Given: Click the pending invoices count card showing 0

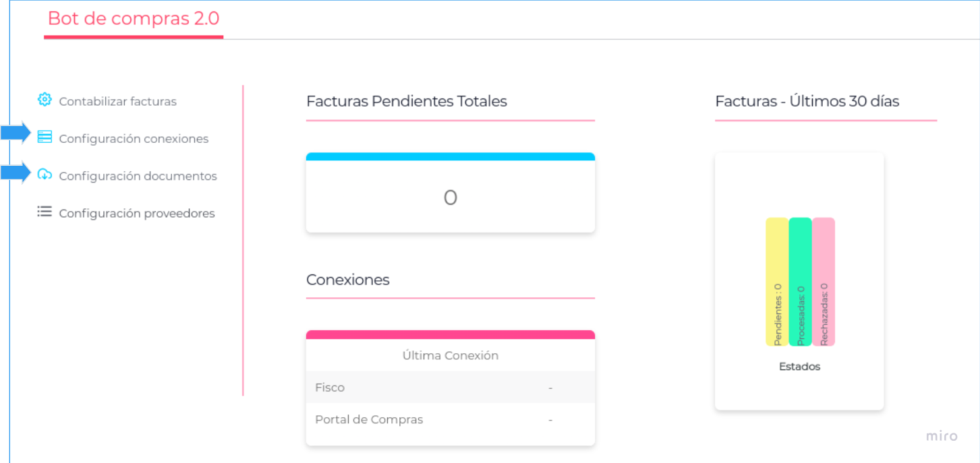Looking at the screenshot, I should [x=451, y=197].
